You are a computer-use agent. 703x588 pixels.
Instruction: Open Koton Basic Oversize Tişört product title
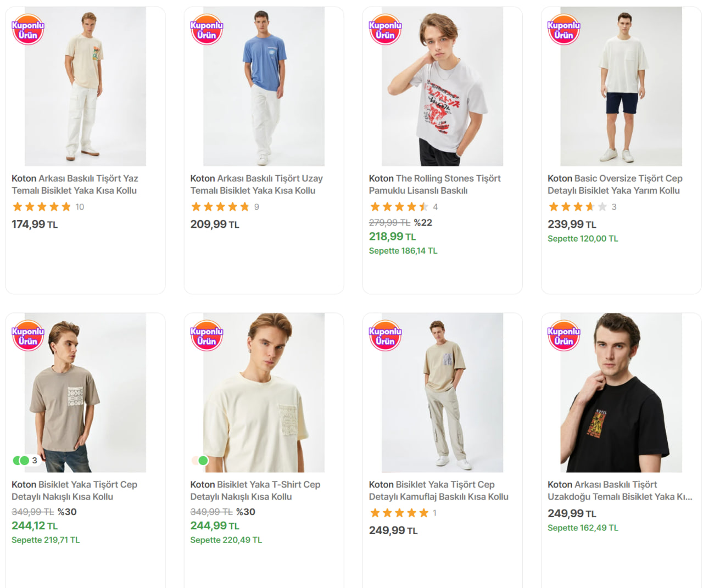coord(615,184)
